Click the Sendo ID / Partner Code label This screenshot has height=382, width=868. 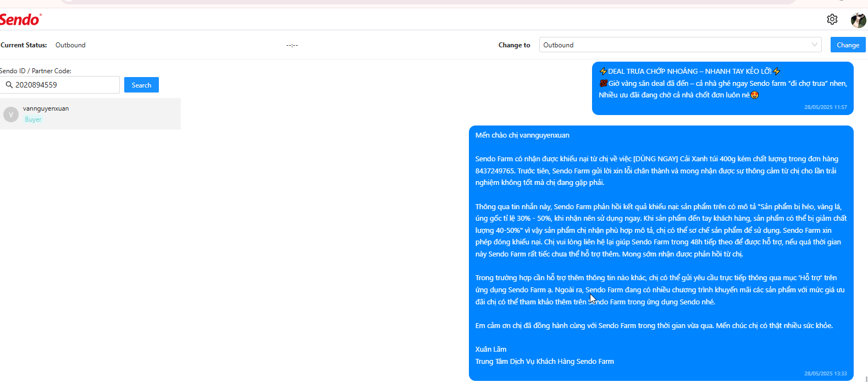[x=36, y=71]
